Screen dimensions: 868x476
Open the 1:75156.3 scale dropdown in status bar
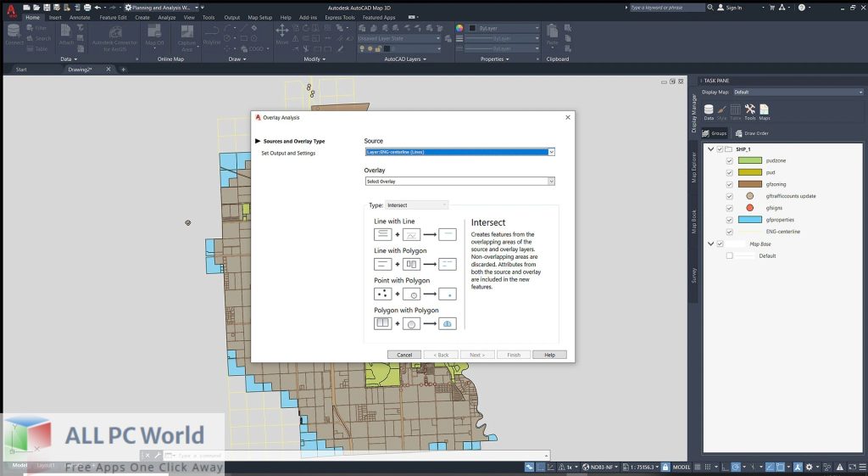640,468
